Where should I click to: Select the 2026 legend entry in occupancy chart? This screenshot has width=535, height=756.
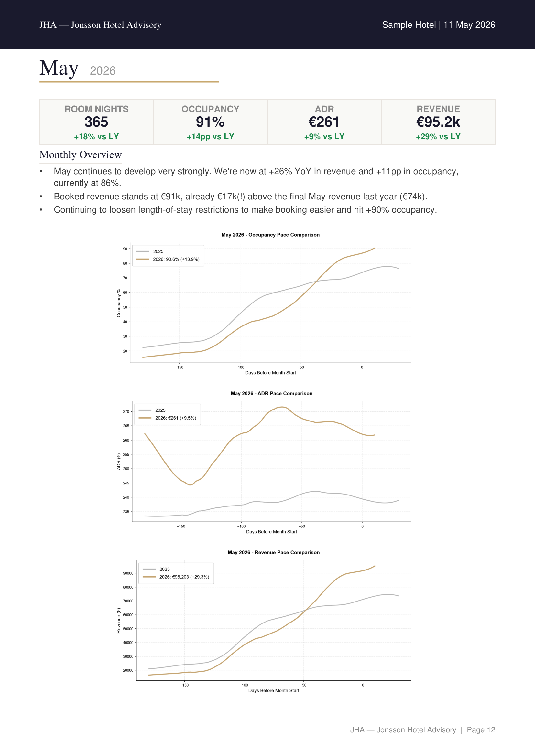tap(168, 259)
